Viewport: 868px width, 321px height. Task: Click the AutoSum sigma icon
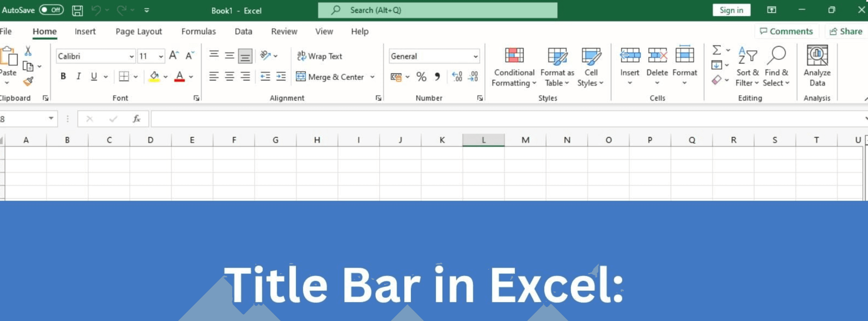(717, 50)
